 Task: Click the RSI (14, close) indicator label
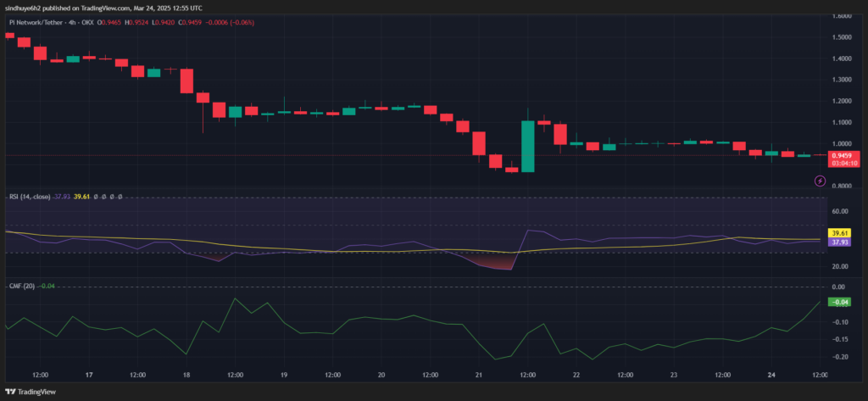click(x=29, y=197)
